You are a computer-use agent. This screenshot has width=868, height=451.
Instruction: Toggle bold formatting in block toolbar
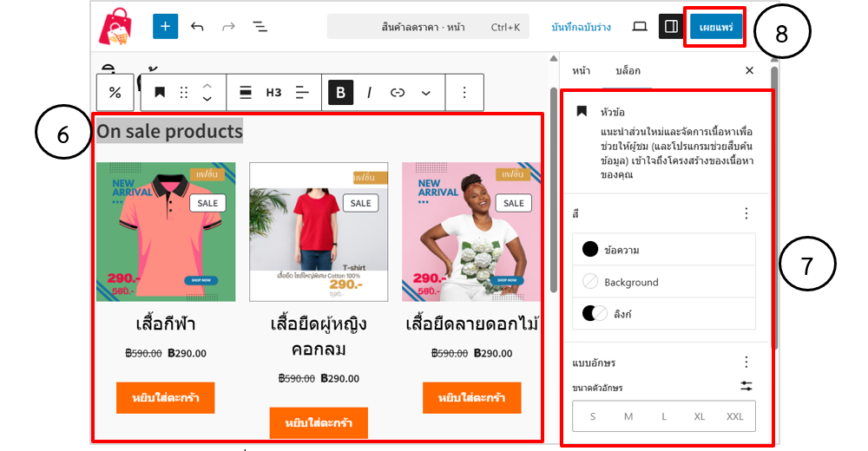point(340,92)
